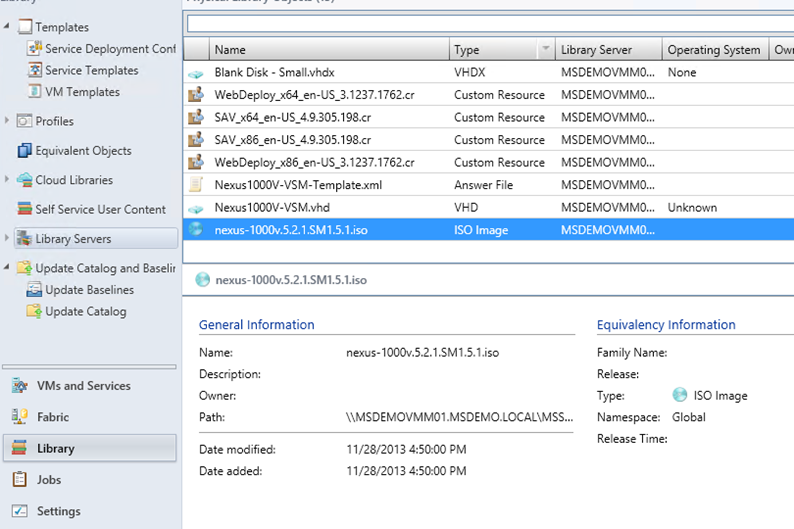The image size is (794, 529).
Task: Select the WebDeploy_x86_en-US_3.1237.1762.cr name
Action: tap(314, 162)
